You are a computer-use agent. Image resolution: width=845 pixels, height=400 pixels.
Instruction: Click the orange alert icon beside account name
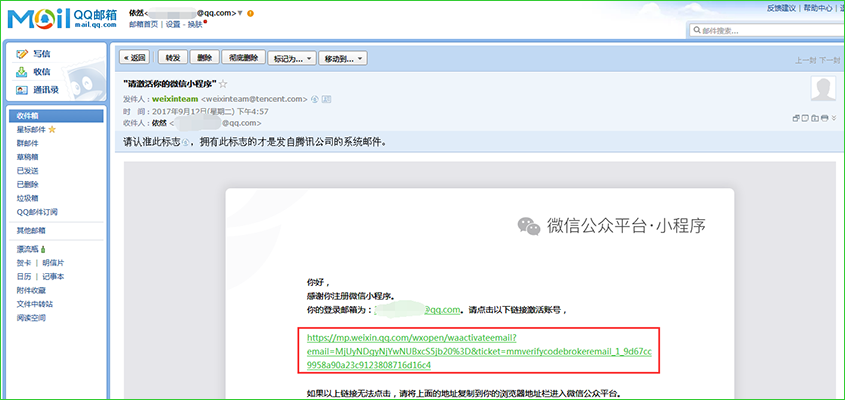pyautogui.click(x=250, y=12)
